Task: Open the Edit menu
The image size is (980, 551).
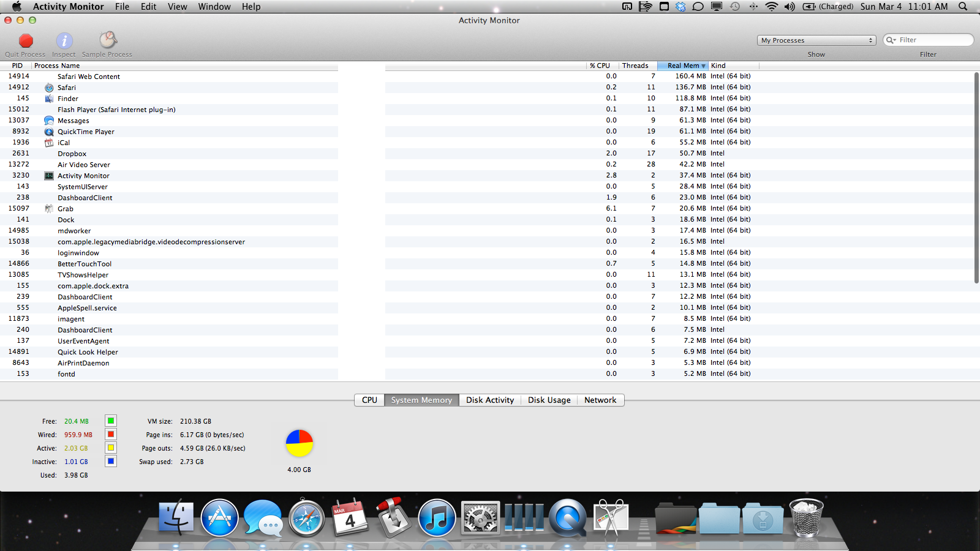Action: 148,6
